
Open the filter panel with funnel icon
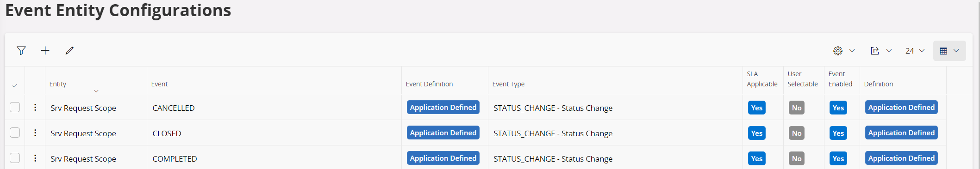[x=21, y=51]
